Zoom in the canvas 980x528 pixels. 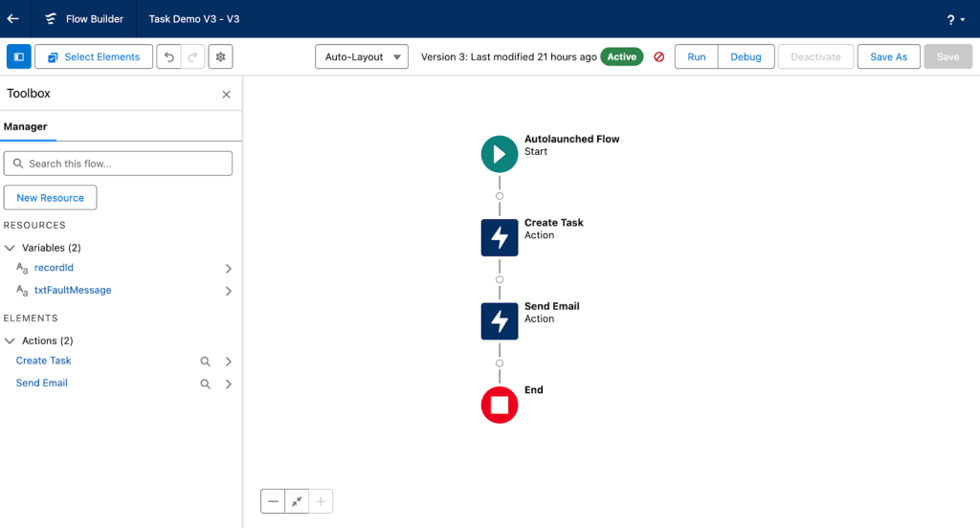321,501
